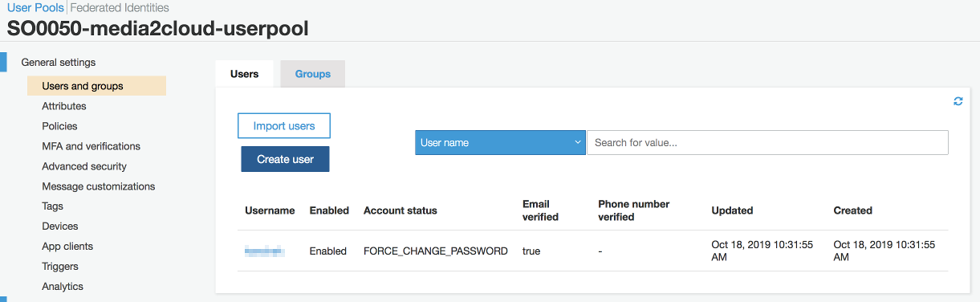This screenshot has width=980, height=302.
Task: Go to MFA and verifications
Action: (91, 146)
